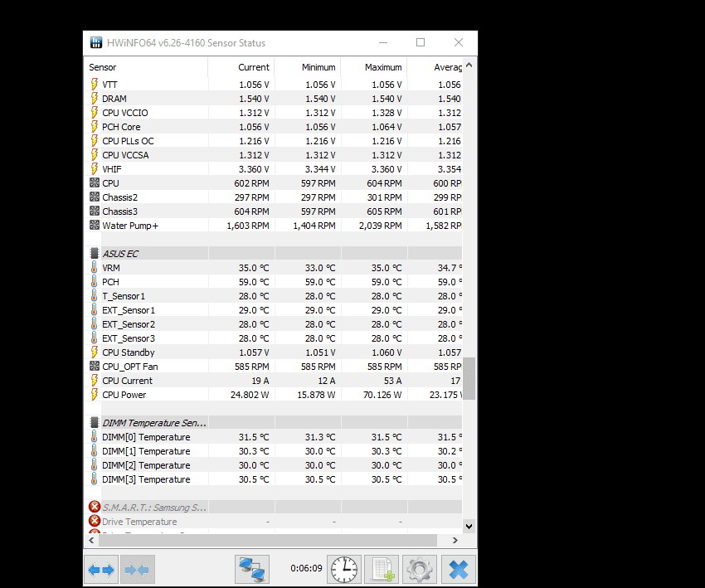The width and height of the screenshot is (705, 588).
Task: Click the horizontal scrollbar thumb
Action: 268,540
